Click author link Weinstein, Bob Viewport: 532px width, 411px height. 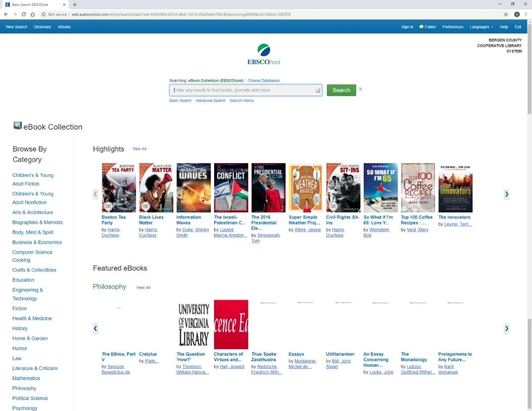coord(377,233)
